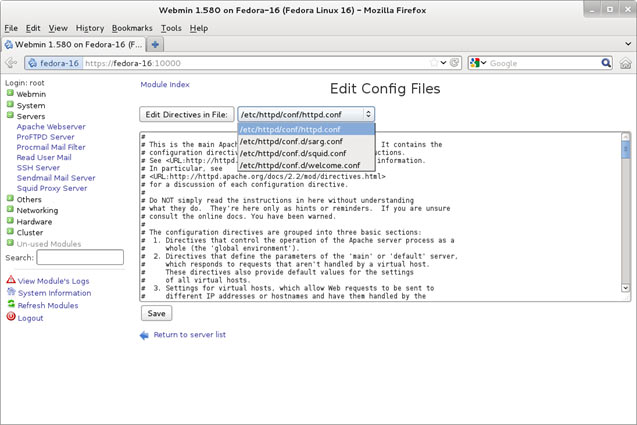Open the URL history dropdown arrow
Viewport: 637px width, 425px height.
pos(443,63)
